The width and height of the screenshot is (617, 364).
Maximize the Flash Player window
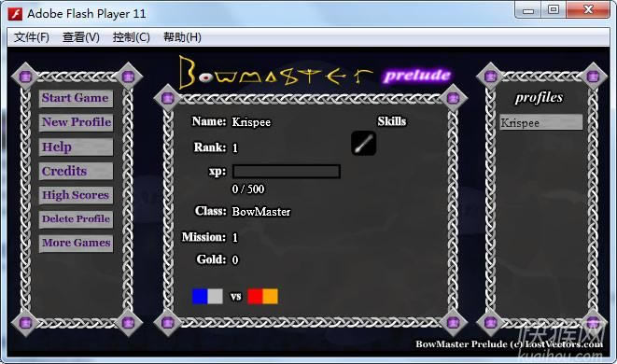point(554,10)
